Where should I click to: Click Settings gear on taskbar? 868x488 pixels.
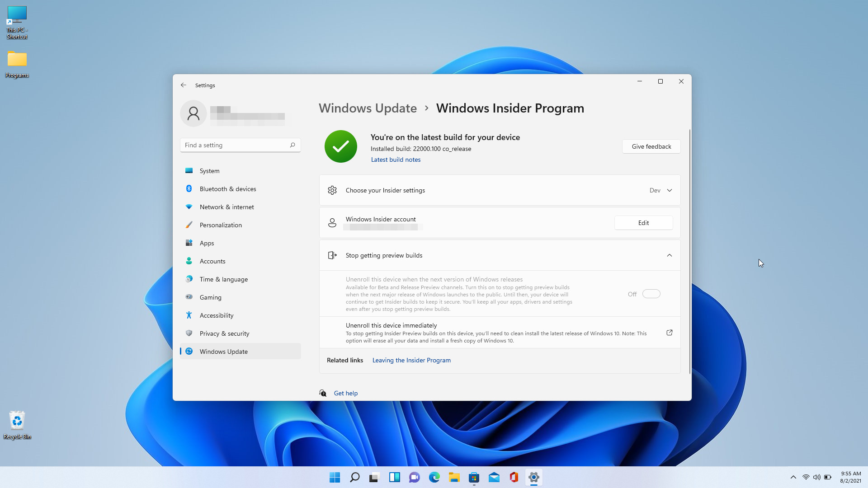tap(533, 477)
